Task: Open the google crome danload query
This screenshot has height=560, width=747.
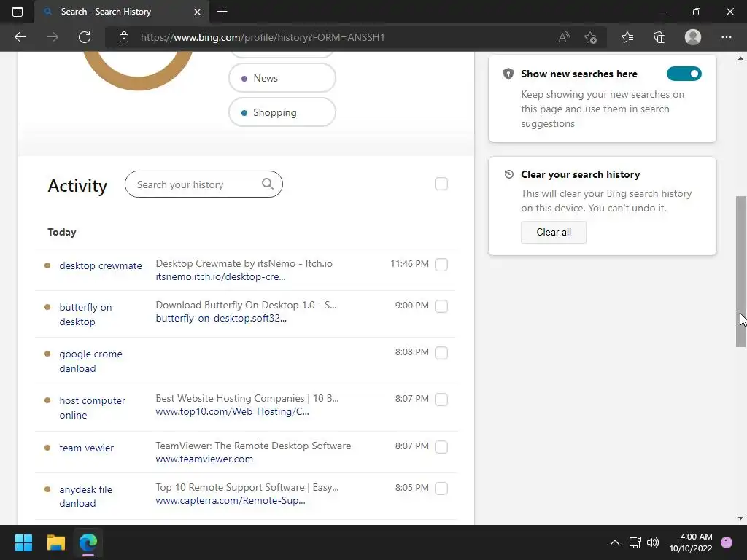Action: tap(90, 361)
